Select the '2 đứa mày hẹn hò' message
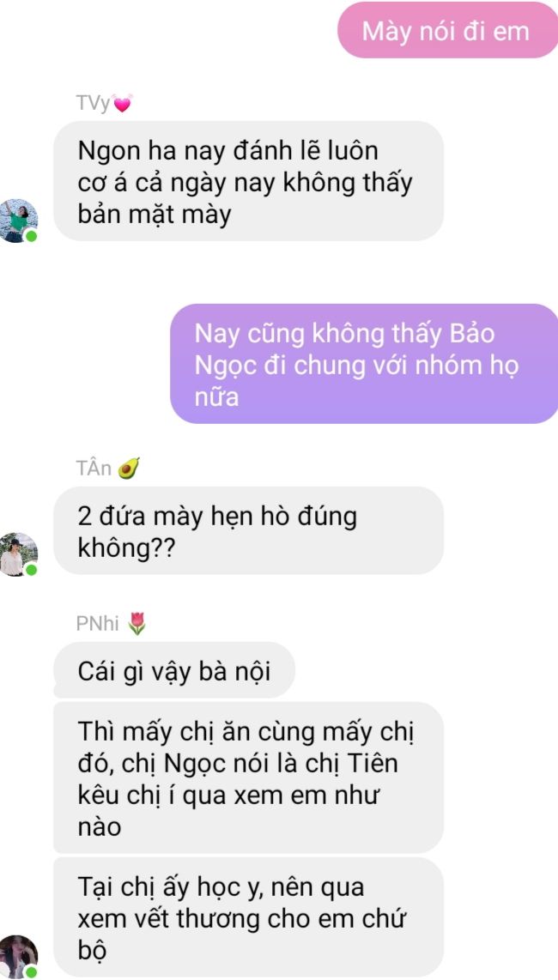This screenshot has width=558, height=980. coord(248,531)
